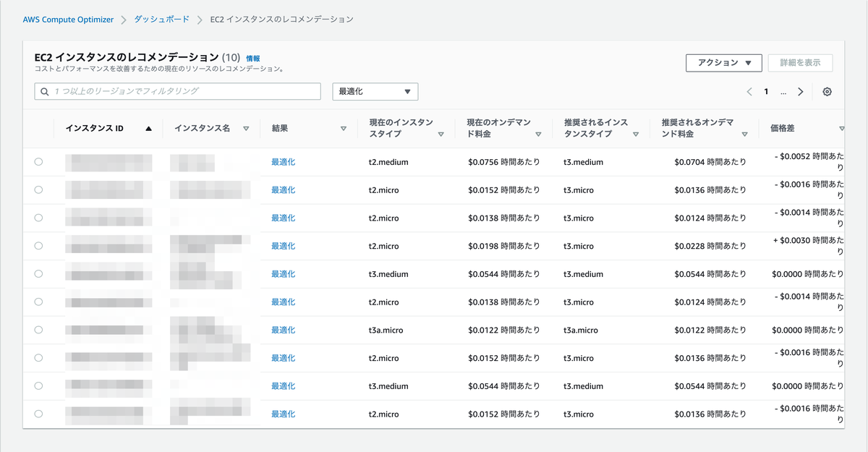Screen dimensions: 868x452
Task: Go to the next page with the right arrow
Action: tap(801, 92)
